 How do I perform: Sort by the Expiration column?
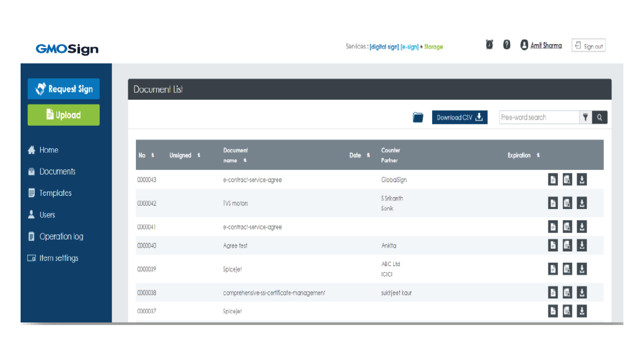coord(538,155)
